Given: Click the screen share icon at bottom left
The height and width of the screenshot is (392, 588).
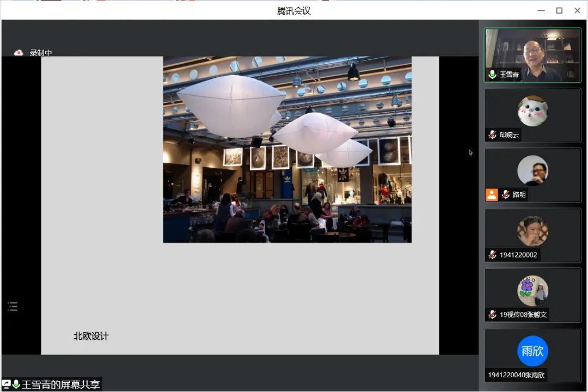Looking at the screenshot, I should coord(7,384).
